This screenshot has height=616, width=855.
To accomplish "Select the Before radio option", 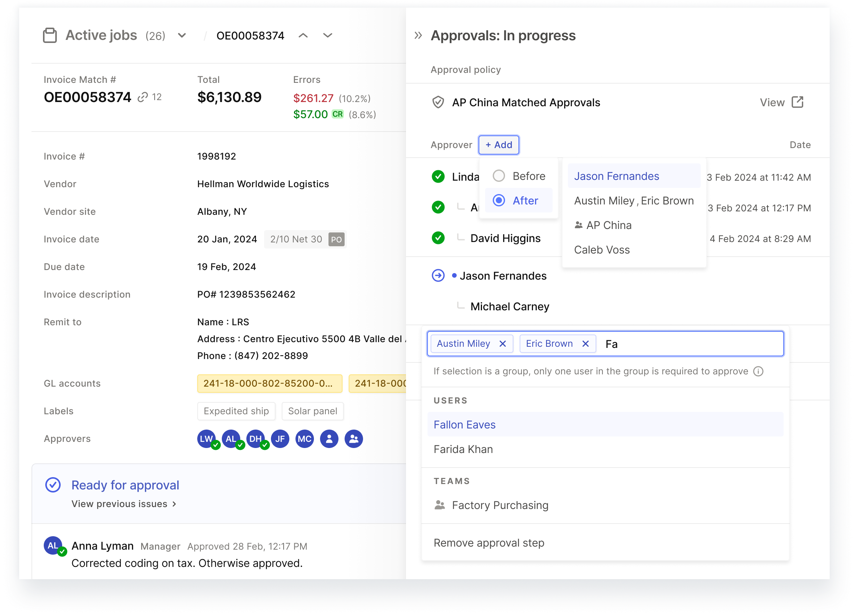I will (x=499, y=176).
